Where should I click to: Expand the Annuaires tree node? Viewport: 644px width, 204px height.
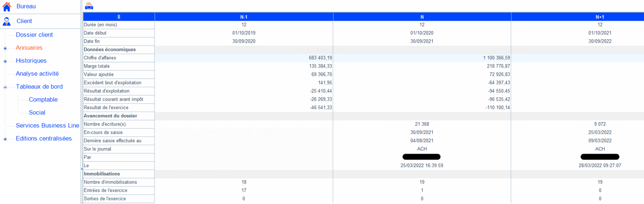[x=5, y=48]
